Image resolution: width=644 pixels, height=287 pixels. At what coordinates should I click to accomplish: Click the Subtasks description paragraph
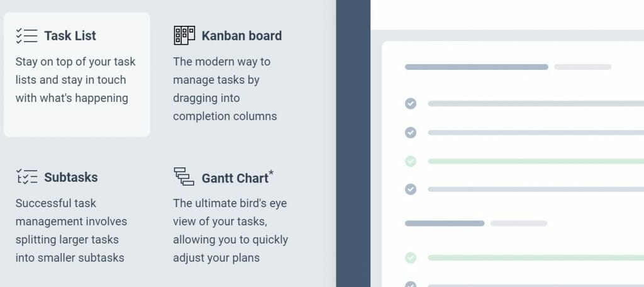point(72,230)
